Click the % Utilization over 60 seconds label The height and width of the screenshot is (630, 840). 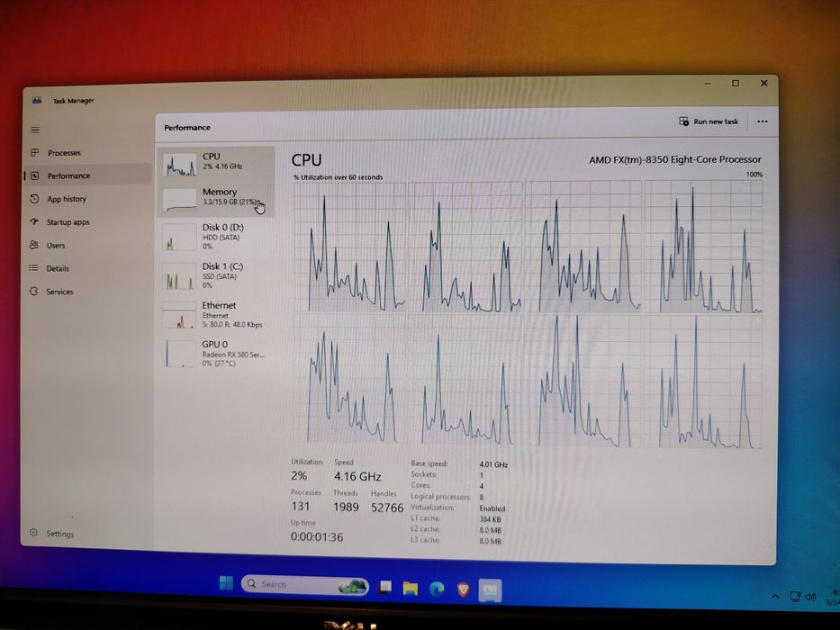click(338, 177)
